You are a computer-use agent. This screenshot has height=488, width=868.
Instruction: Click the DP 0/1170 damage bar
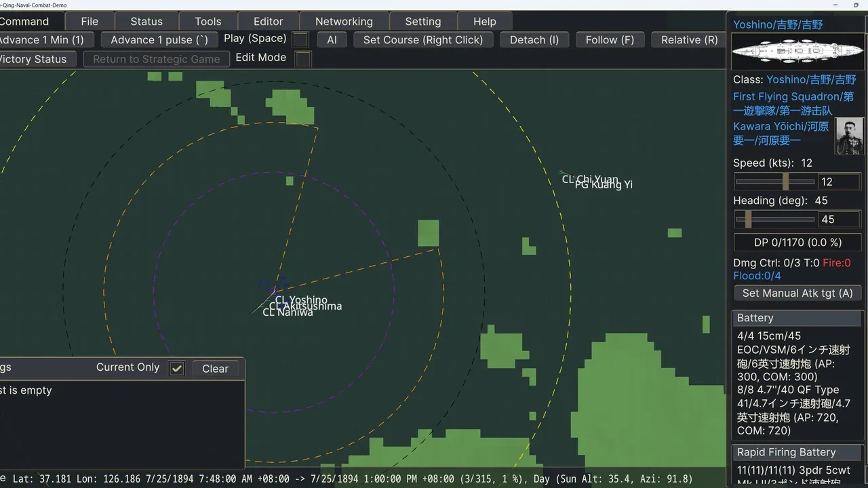point(797,242)
